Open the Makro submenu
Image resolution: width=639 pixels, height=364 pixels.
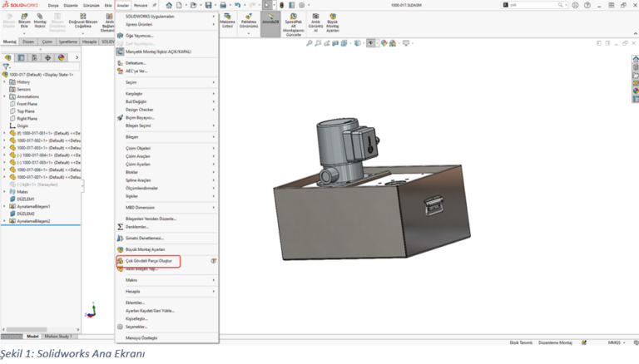(x=131, y=280)
